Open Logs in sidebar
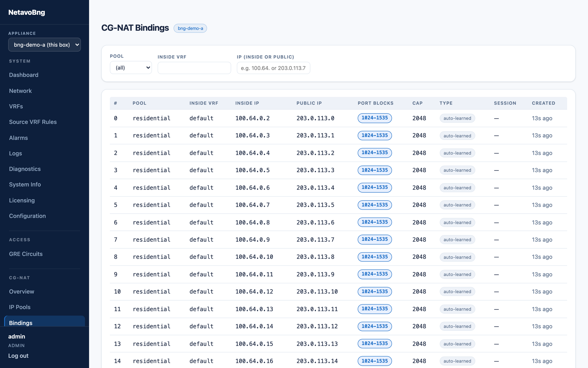This screenshot has width=588, height=368. tap(15, 153)
